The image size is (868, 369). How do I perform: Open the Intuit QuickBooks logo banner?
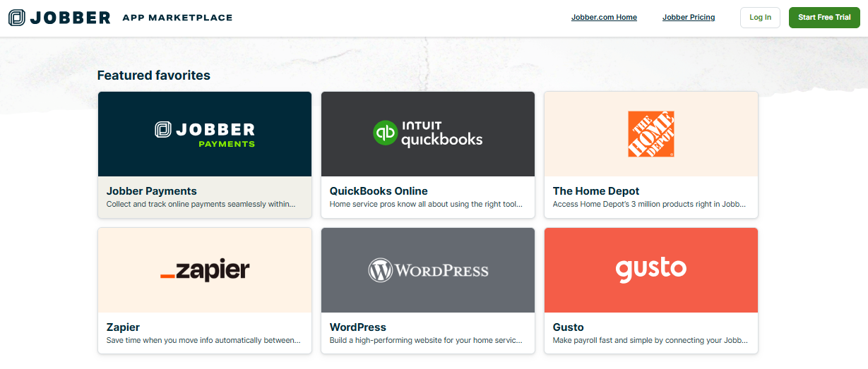click(x=428, y=134)
